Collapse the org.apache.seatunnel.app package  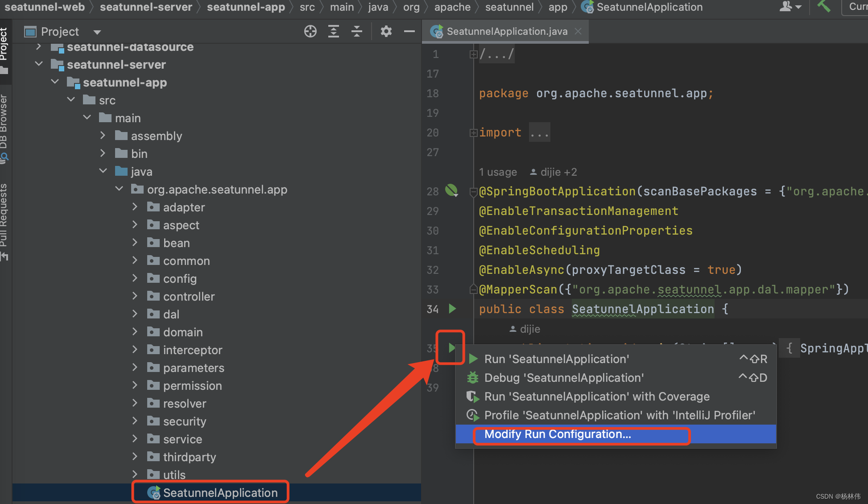coord(119,189)
